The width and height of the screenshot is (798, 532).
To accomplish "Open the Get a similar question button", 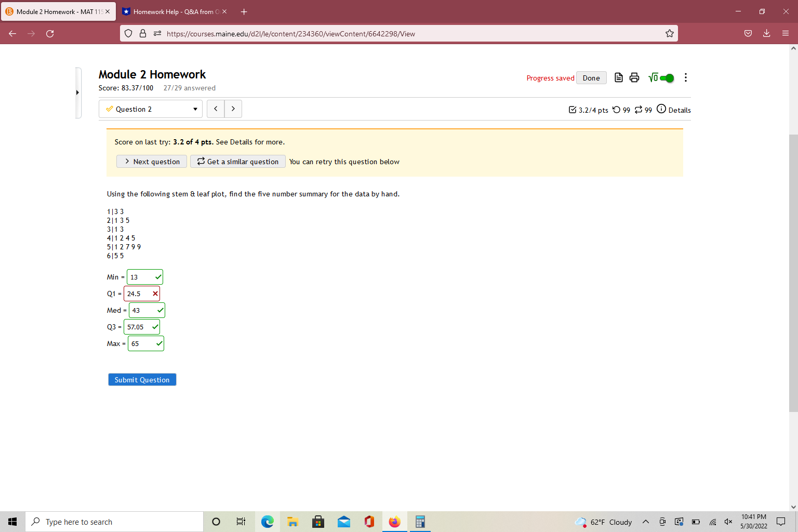I will [x=237, y=161].
